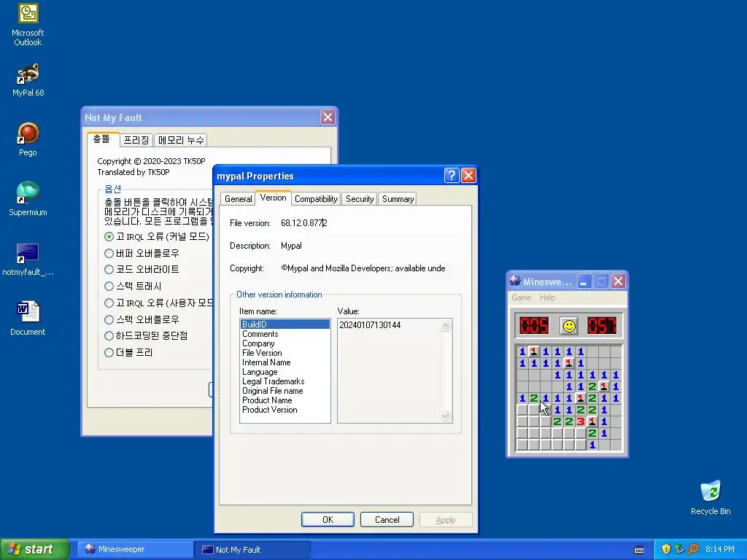This screenshot has height=560, width=747.
Task: Click the Minesweeper mine counter display
Action: point(534,326)
